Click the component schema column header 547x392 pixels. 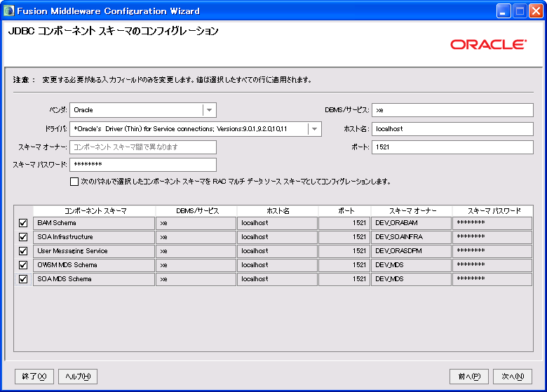click(x=94, y=210)
